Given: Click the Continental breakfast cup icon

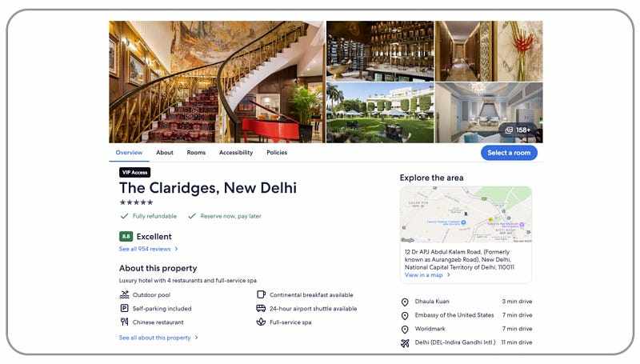Looking at the screenshot, I should pos(262,294).
